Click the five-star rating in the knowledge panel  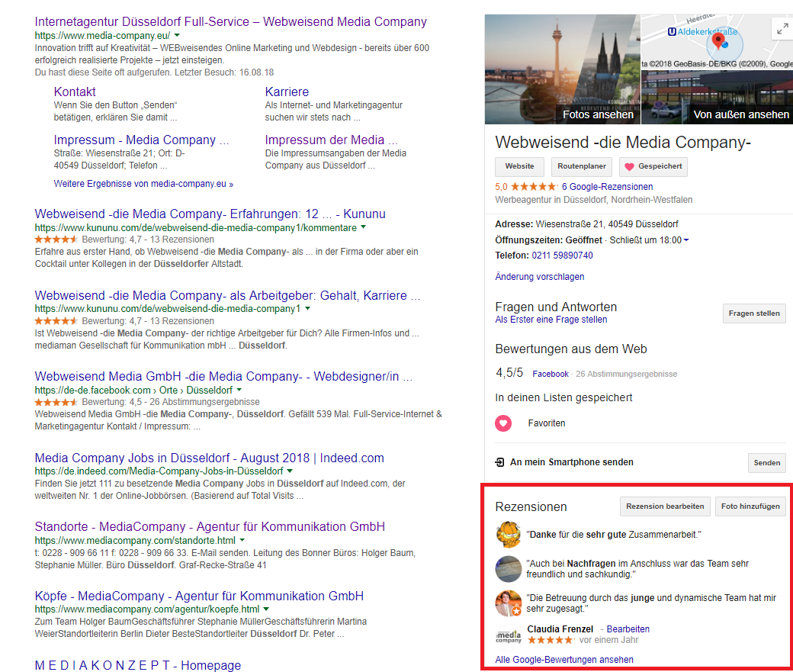(534, 187)
